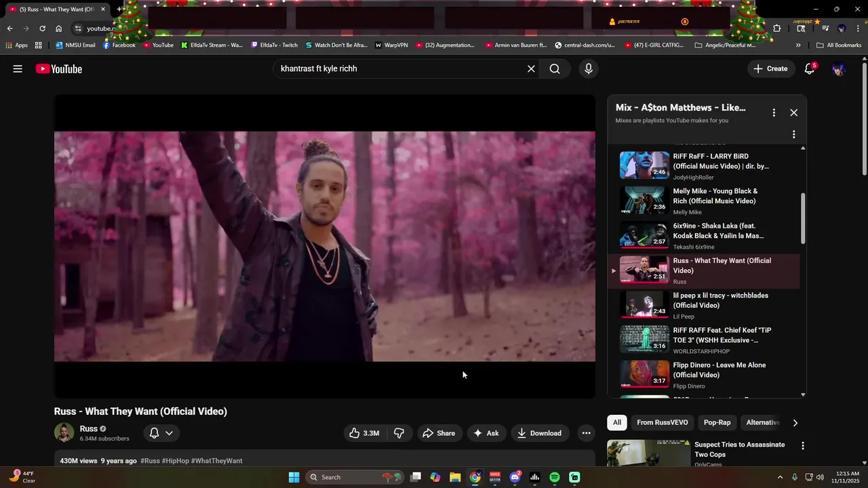The height and width of the screenshot is (488, 868).
Task: Open the Create button
Action: (x=771, y=68)
